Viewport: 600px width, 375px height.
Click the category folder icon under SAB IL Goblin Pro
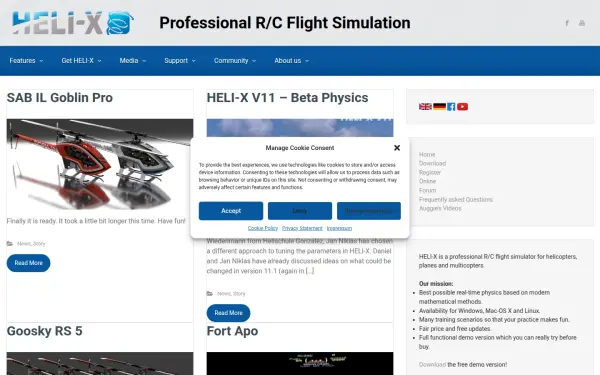tap(10, 243)
